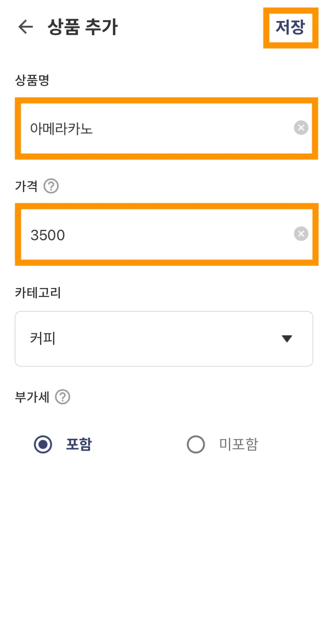The width and height of the screenshot is (328, 644).
Task: Go back using the left arrow
Action: [26, 27]
